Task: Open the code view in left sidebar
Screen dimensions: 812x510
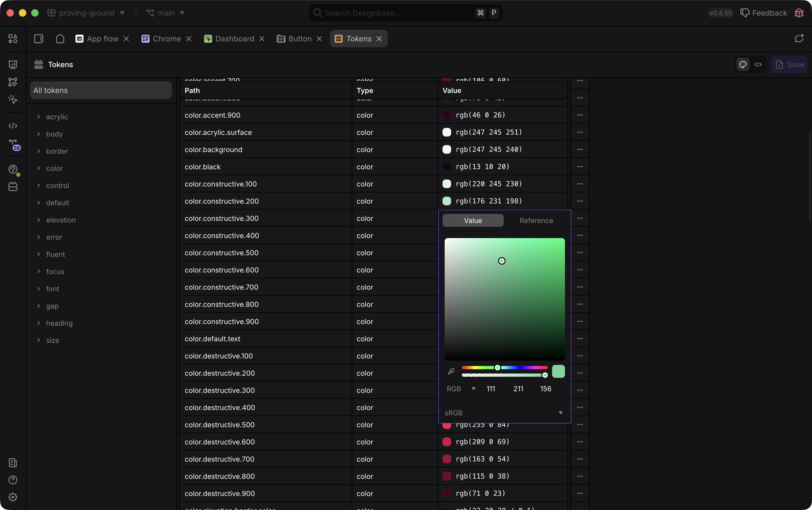Action: [x=13, y=125]
